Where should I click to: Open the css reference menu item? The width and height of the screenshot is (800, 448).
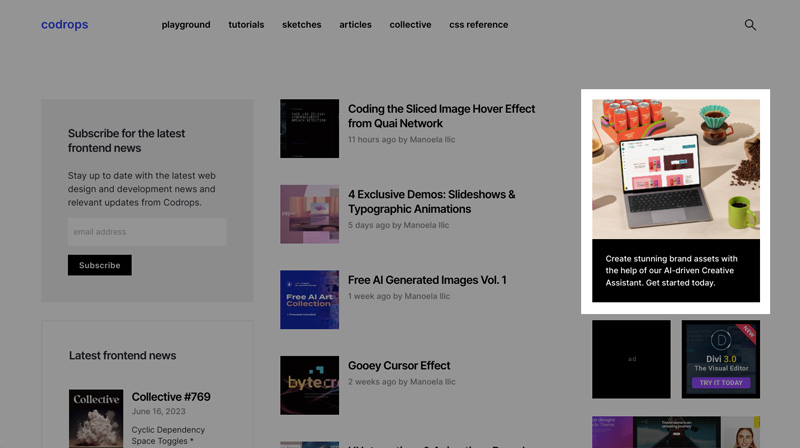click(479, 24)
